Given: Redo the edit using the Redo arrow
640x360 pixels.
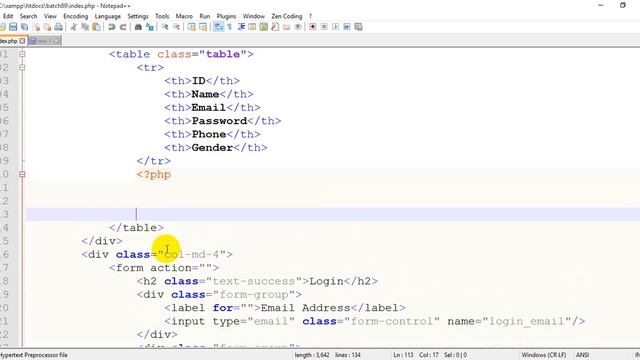Looking at the screenshot, I should (x=123, y=27).
